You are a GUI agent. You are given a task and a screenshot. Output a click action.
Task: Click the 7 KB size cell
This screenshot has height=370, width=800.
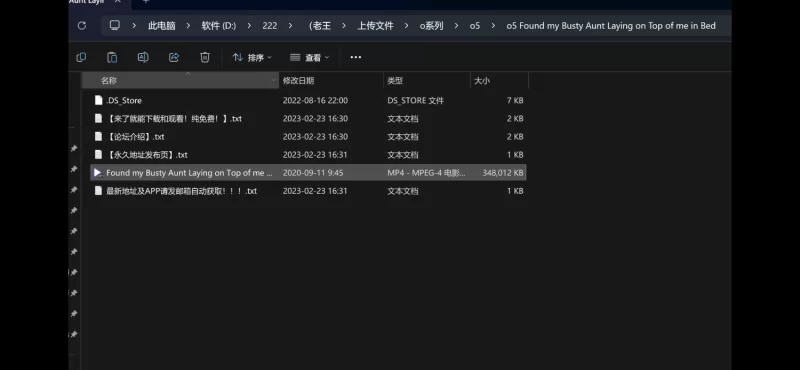pos(515,101)
